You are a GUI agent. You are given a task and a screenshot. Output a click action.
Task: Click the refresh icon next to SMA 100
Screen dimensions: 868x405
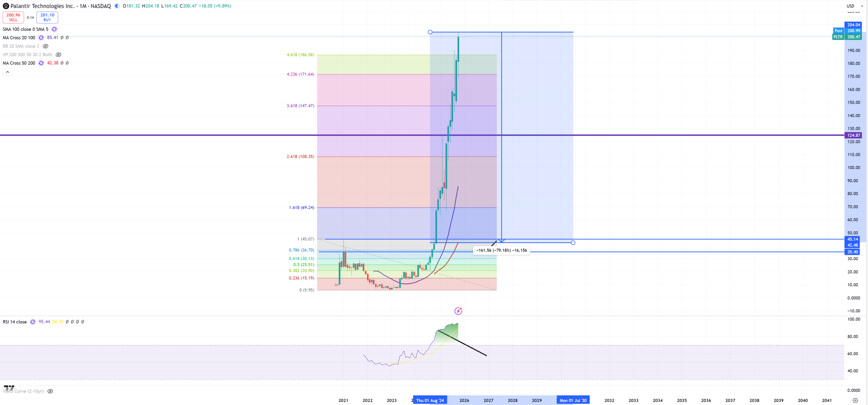point(54,29)
